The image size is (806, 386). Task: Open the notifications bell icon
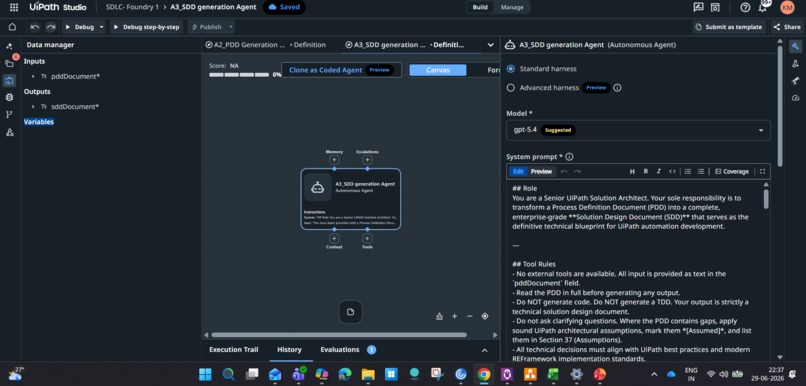(763, 7)
